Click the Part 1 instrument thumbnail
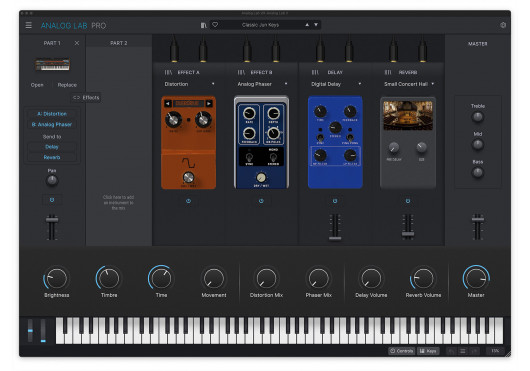This screenshot has height=371, width=530. [x=52, y=64]
